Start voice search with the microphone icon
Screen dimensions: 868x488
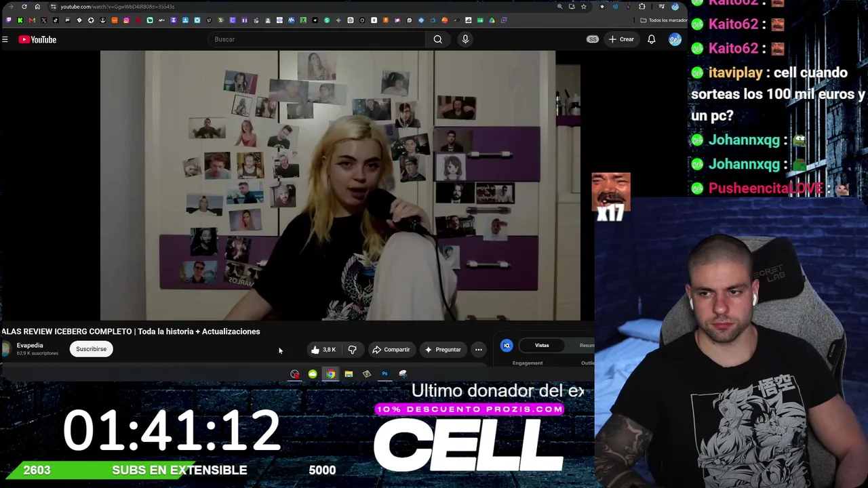465,39
